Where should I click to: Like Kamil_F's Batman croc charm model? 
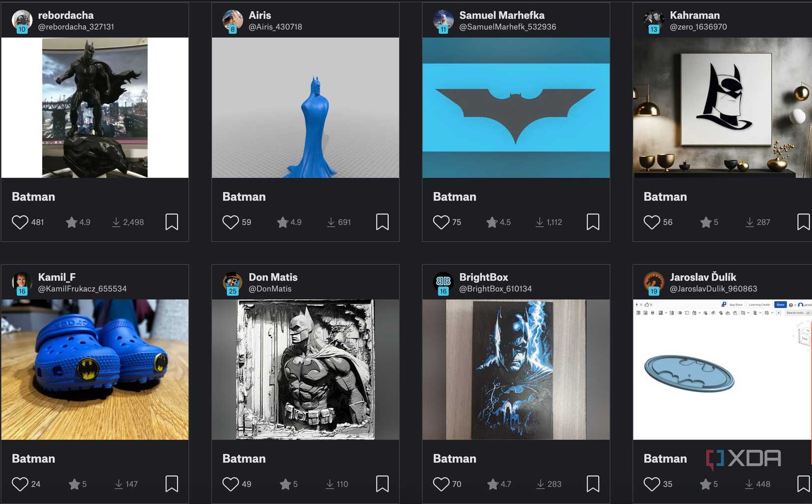[20, 484]
